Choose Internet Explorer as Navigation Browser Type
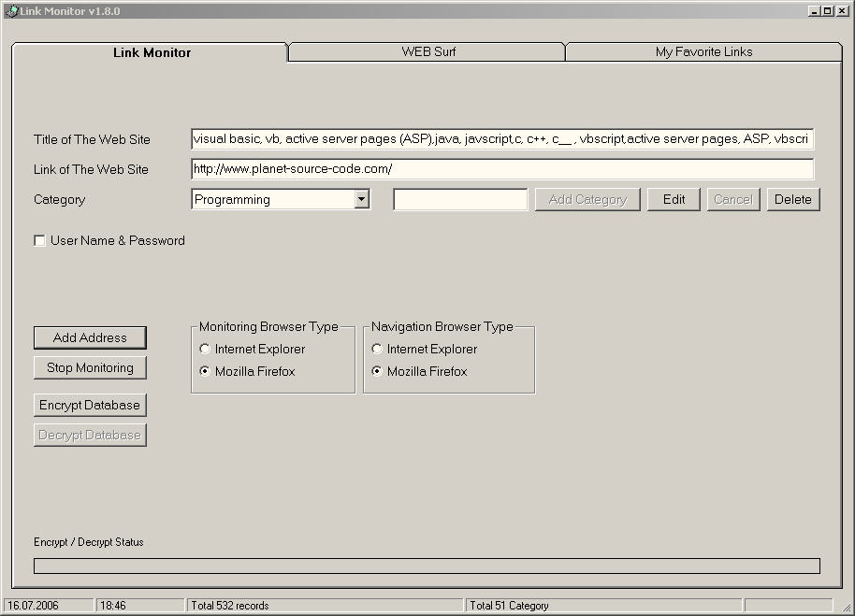Screen dimensions: 855x616 [x=377, y=350]
